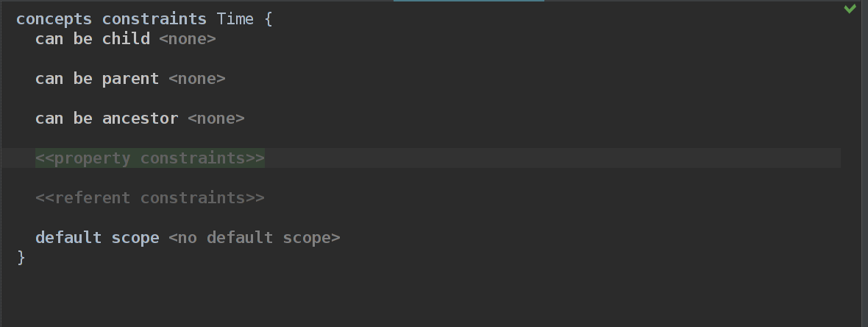Click the 'can be parent' label
The image size is (868, 327).
tap(97, 79)
